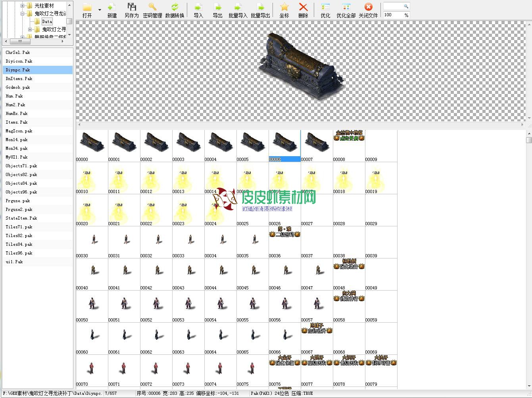The width and height of the screenshot is (532, 398).
Task: Select ui1.Pak in file list
Action: click(x=38, y=262)
